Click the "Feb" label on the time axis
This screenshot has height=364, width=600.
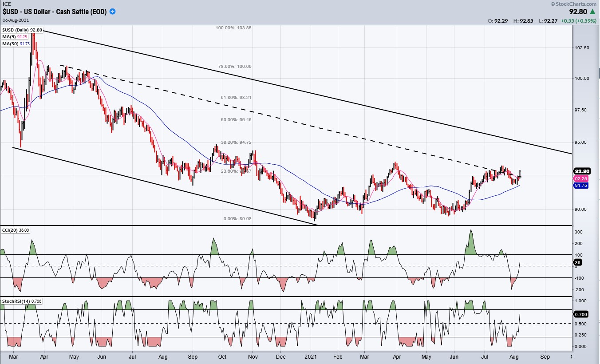tap(338, 356)
